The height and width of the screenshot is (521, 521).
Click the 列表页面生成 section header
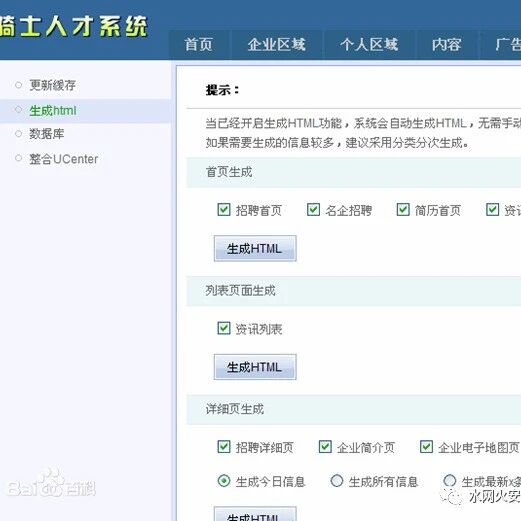(x=353, y=291)
